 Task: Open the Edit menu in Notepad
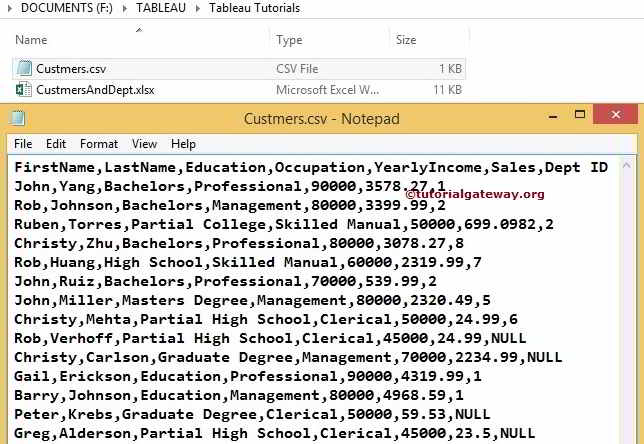click(x=56, y=144)
